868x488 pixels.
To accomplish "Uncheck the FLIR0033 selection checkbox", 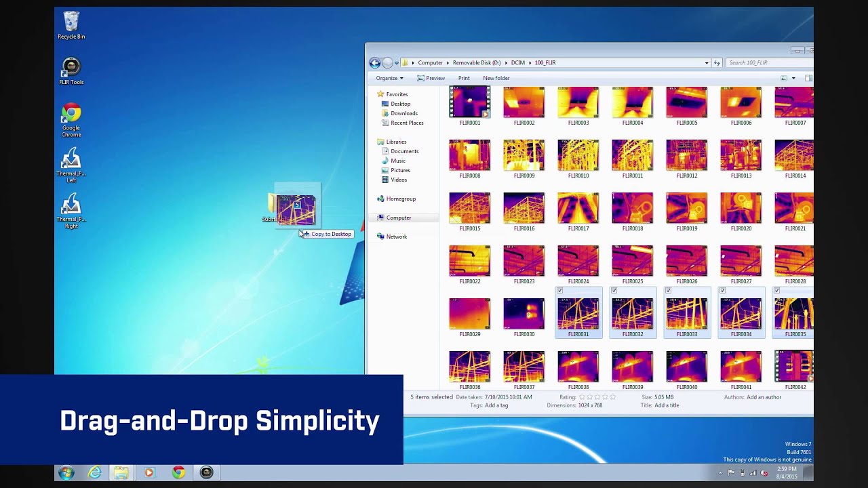I will click(668, 291).
